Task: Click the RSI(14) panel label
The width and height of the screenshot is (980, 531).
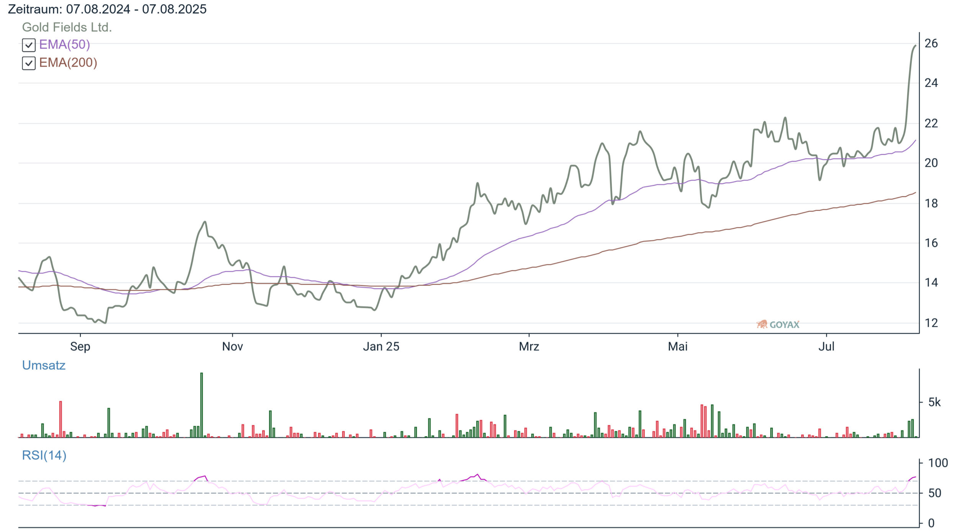Action: tap(44, 455)
